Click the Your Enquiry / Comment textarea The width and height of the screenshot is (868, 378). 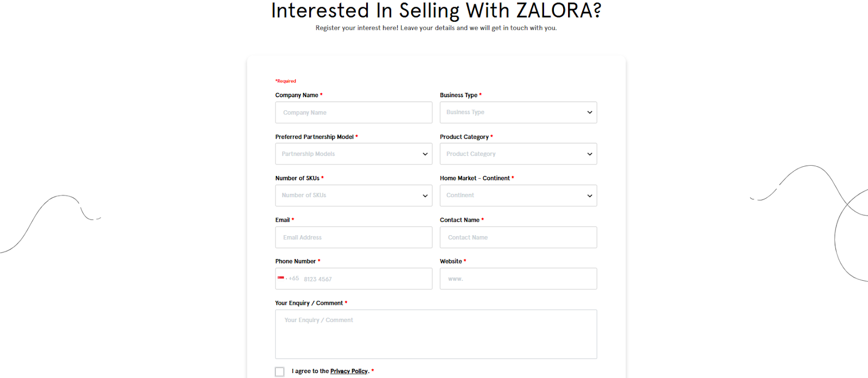(x=436, y=334)
